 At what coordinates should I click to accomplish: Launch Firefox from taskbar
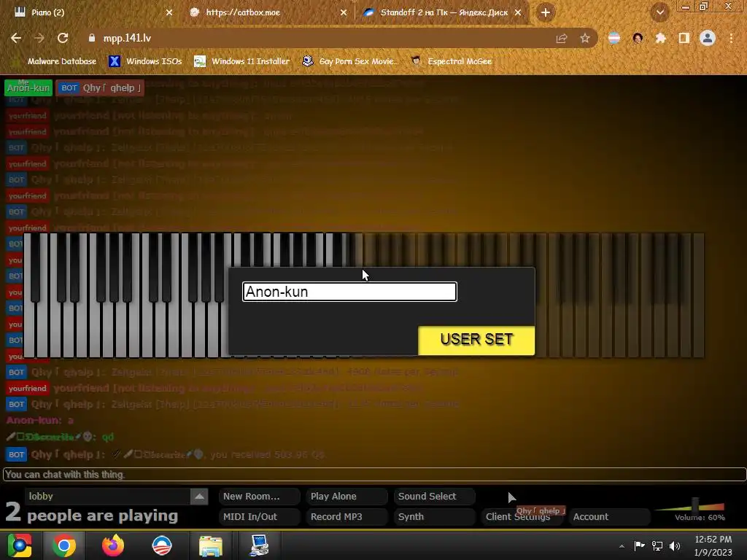click(113, 545)
